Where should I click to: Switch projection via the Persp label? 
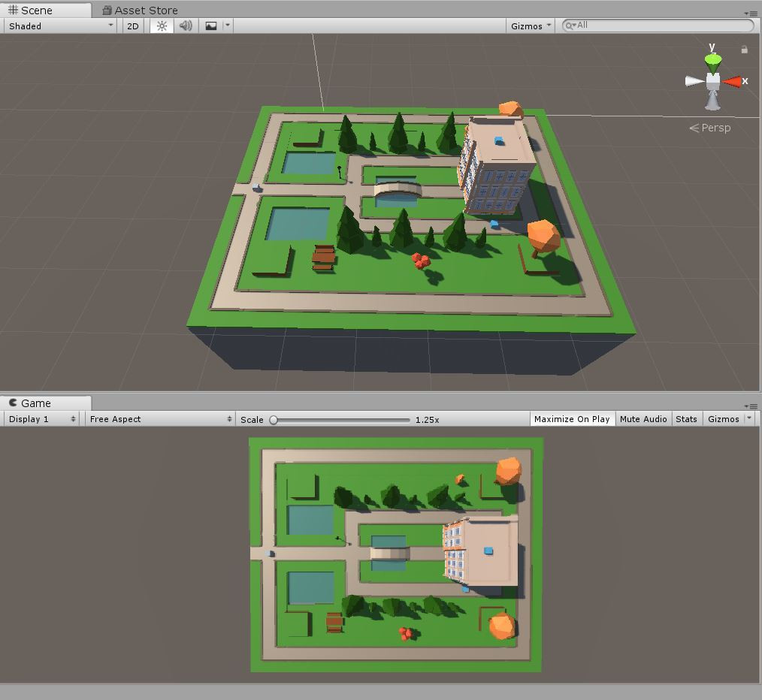710,128
